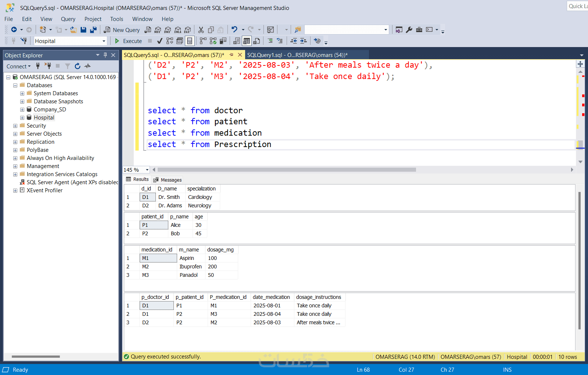The image size is (588, 375).
Task: Open the 145 % zoom dropdown
Action: click(147, 170)
